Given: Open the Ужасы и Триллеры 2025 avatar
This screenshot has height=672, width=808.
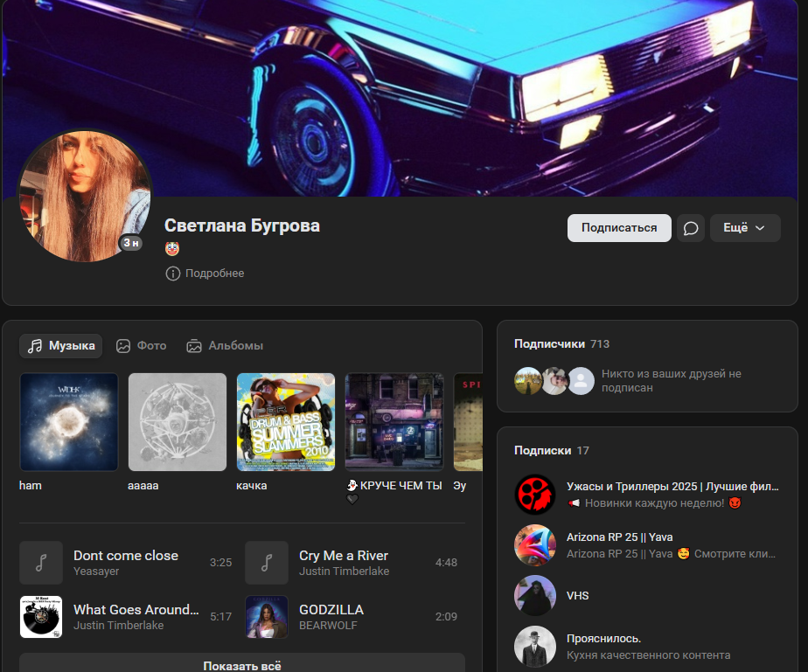Looking at the screenshot, I should click(x=535, y=495).
